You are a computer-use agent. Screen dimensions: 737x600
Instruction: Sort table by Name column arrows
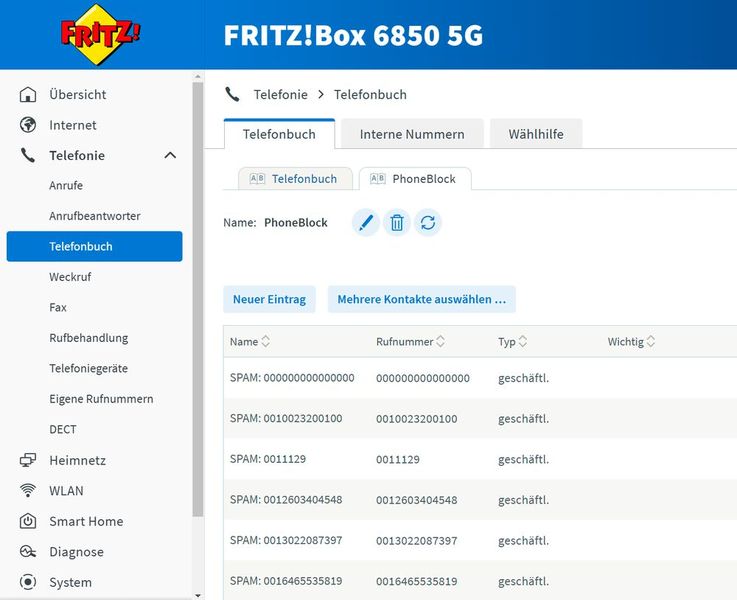(266, 341)
